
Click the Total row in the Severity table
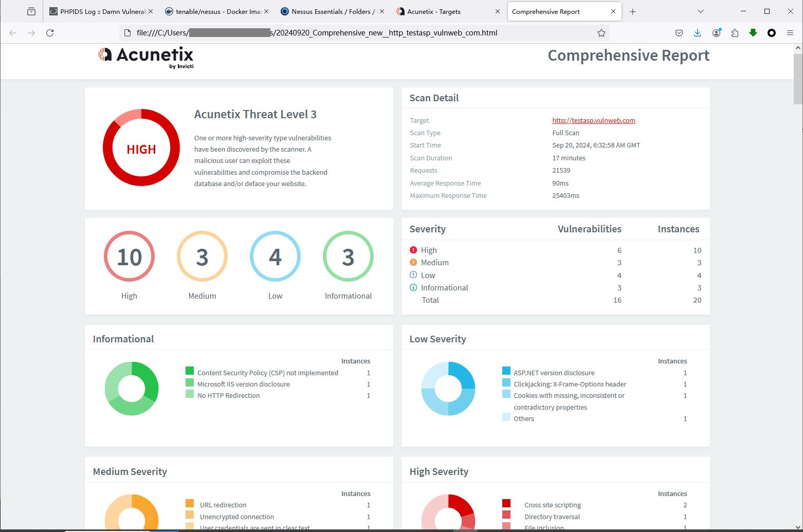556,300
